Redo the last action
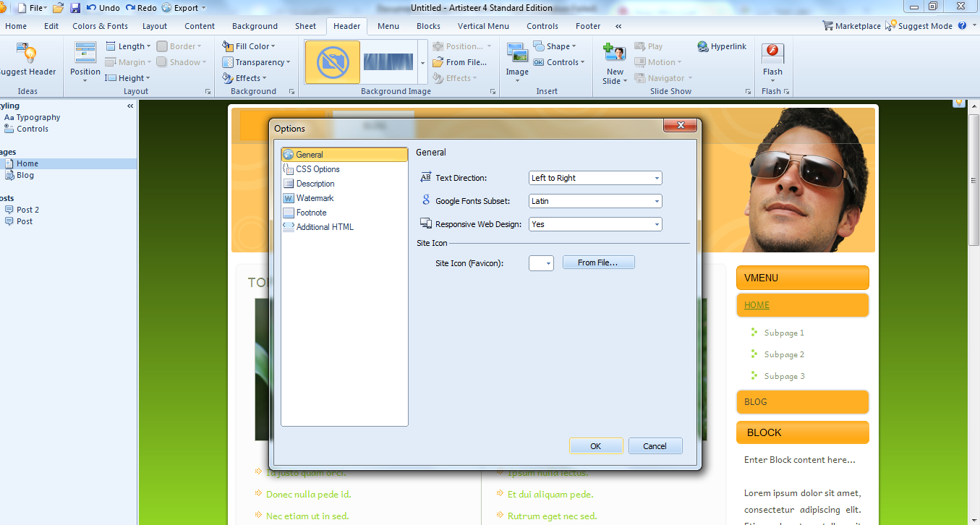The height and width of the screenshot is (525, 980). [x=140, y=8]
